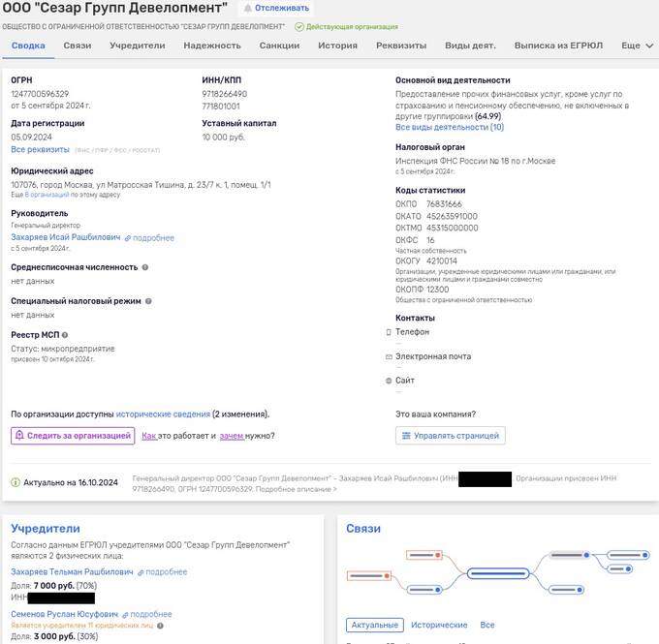Open the Связи section heading
This screenshot has width=659, height=644.
(363, 529)
